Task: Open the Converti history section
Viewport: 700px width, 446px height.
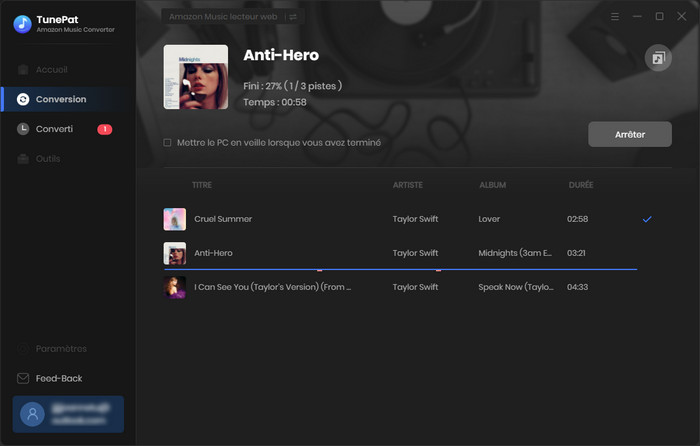Action: pos(54,129)
